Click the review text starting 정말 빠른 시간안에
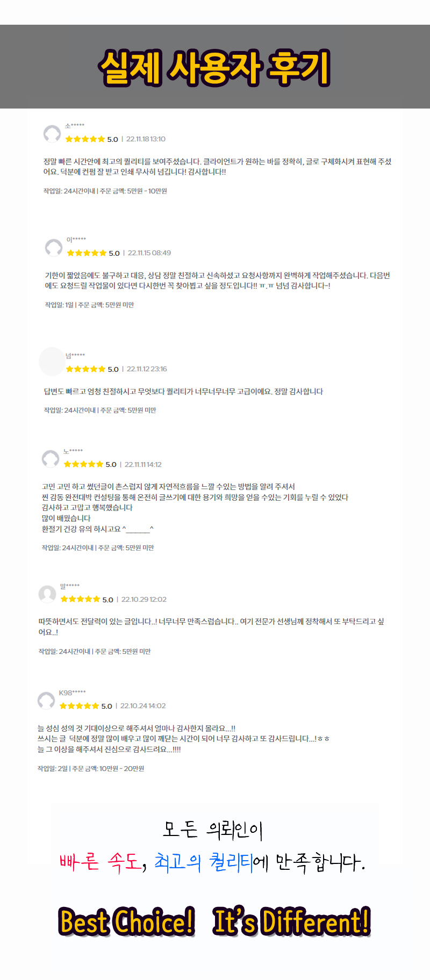The height and width of the screenshot is (980, 430). click(x=218, y=167)
